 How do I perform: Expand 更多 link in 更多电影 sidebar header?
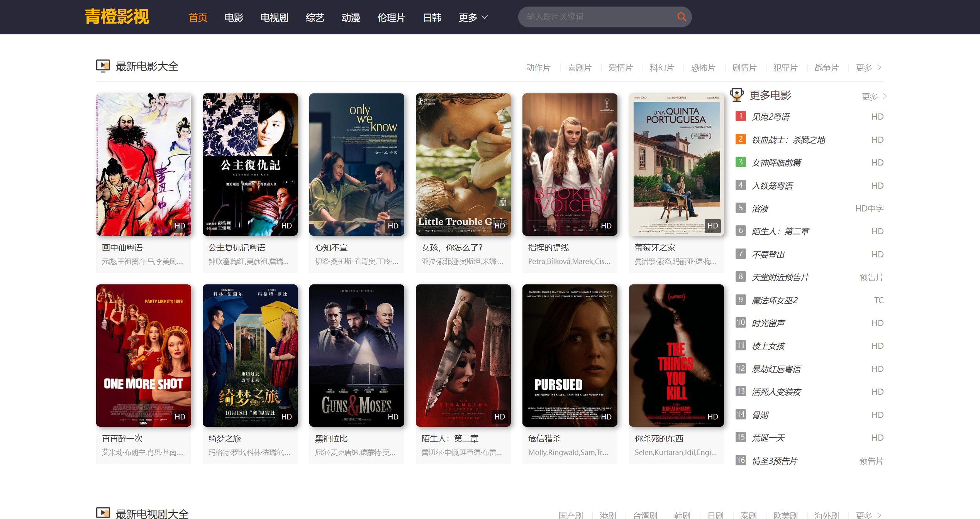(874, 96)
